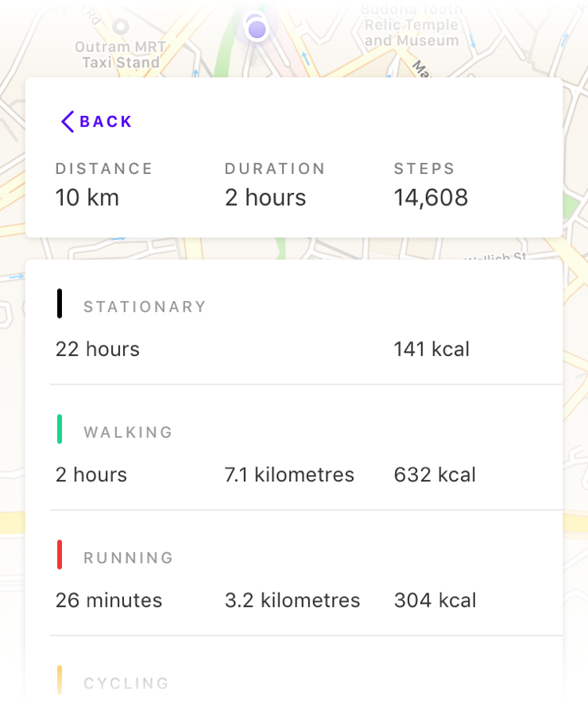Open the CYCLING activity heading

126,683
